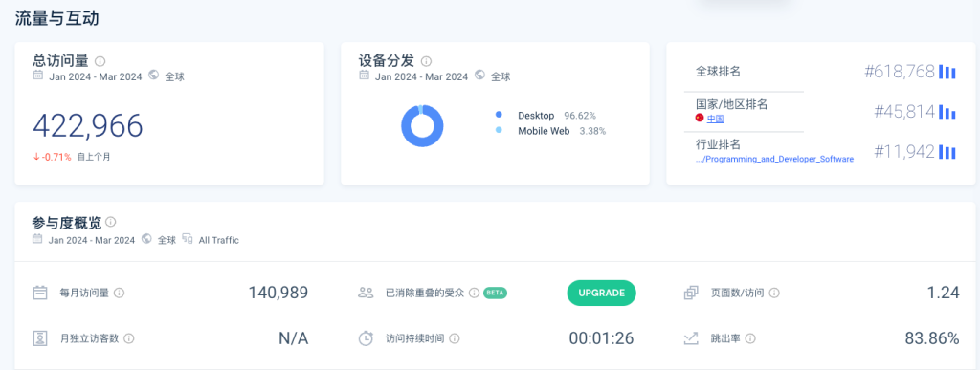Click globe icon in 参与度概览 header
Image resolution: width=980 pixels, height=370 pixels.
tap(146, 239)
